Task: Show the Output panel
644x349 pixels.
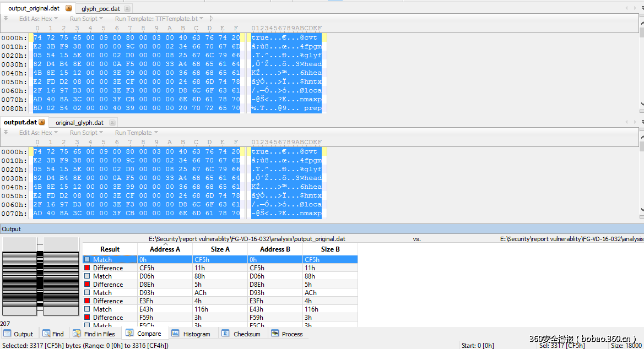Action: tap(18, 334)
